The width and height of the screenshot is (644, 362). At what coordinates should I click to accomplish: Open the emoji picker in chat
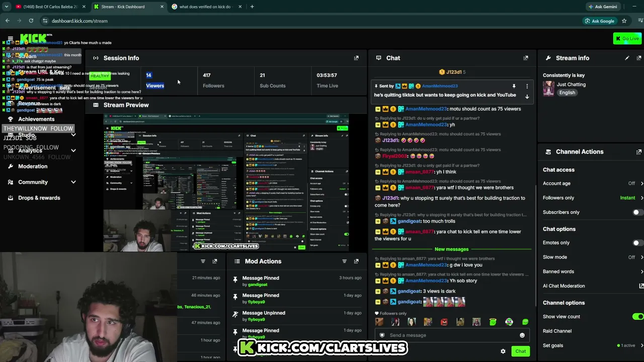click(522, 335)
